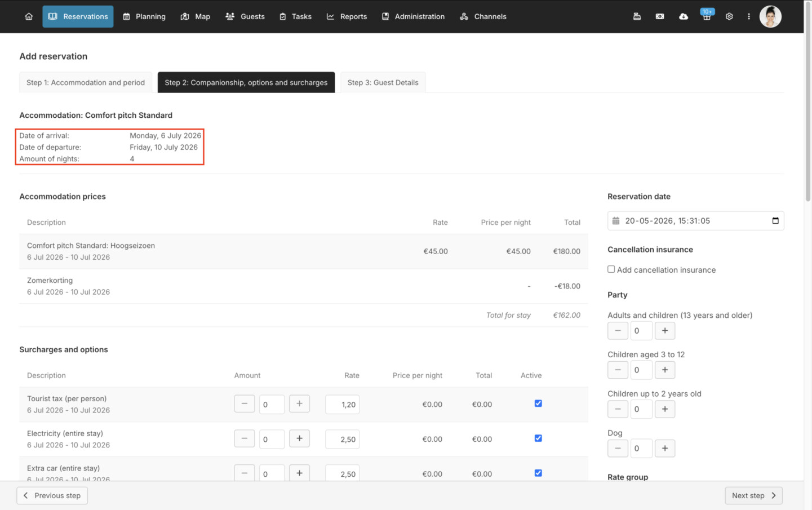Viewport: 812px width, 510px height.
Task: Click the Electricity amount field
Action: click(x=272, y=439)
